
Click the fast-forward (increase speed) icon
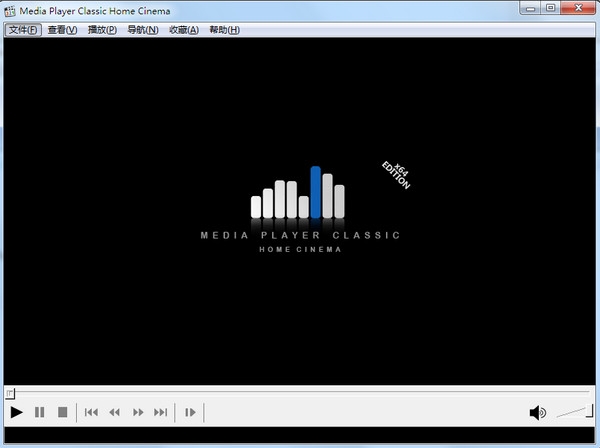(x=138, y=412)
